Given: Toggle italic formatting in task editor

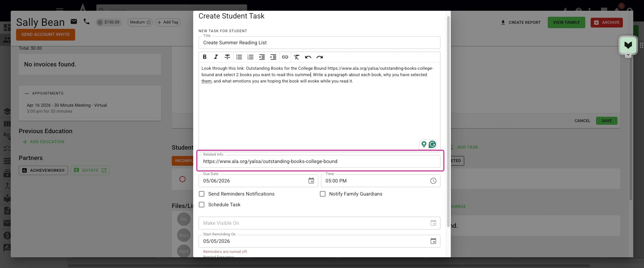Looking at the screenshot, I should (216, 57).
